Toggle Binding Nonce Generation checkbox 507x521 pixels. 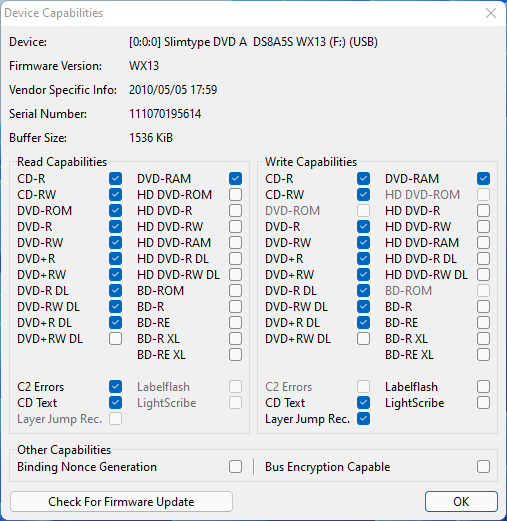coord(235,466)
